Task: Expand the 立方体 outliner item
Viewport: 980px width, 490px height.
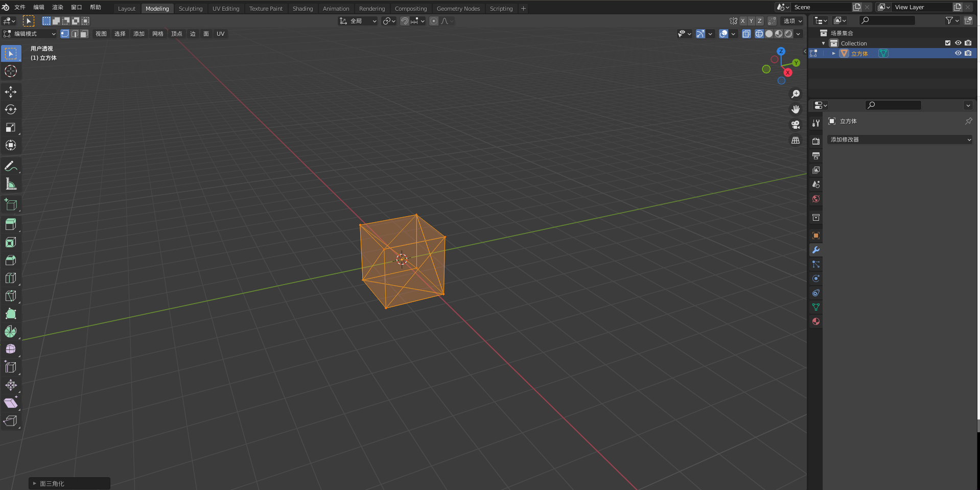Action: (834, 53)
